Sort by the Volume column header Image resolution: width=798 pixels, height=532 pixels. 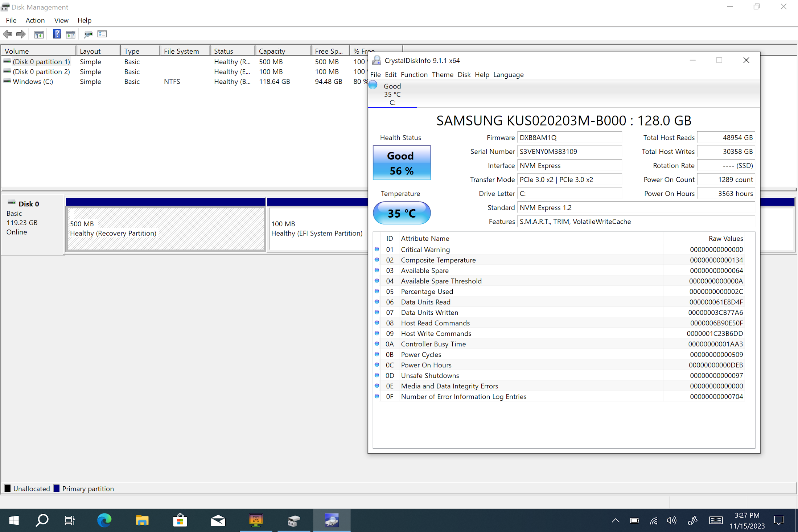coord(38,51)
